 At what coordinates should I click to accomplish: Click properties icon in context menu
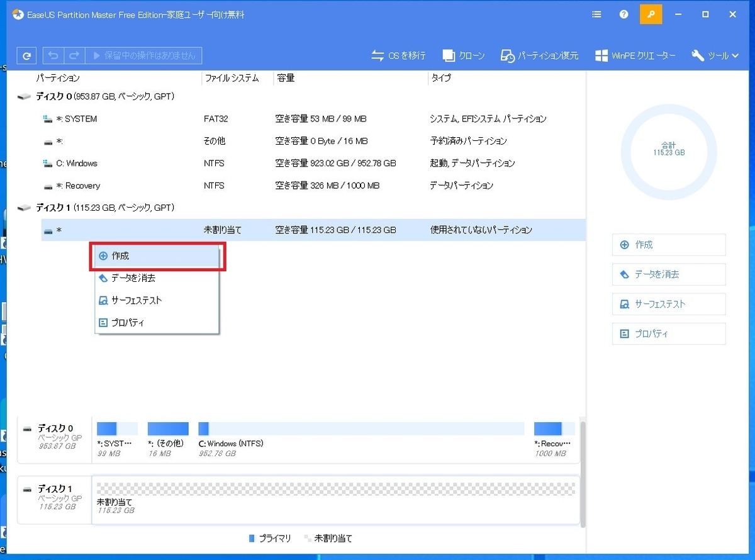click(x=104, y=322)
